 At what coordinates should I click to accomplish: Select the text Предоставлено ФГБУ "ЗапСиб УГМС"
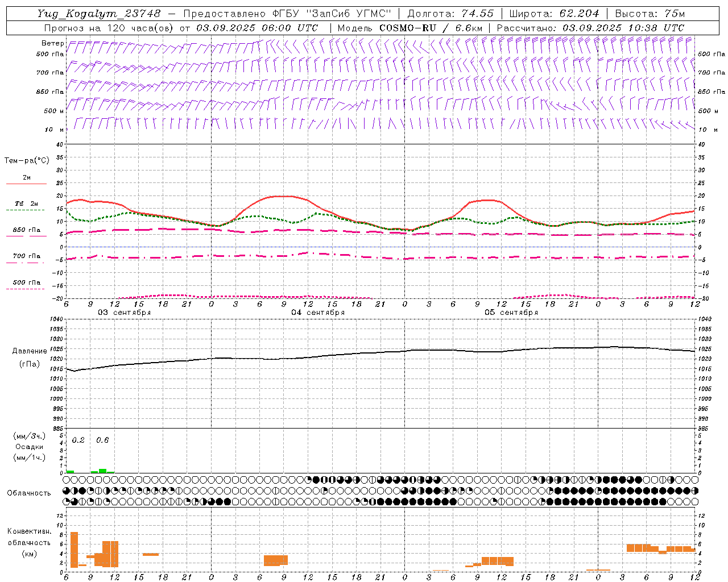[x=288, y=13]
